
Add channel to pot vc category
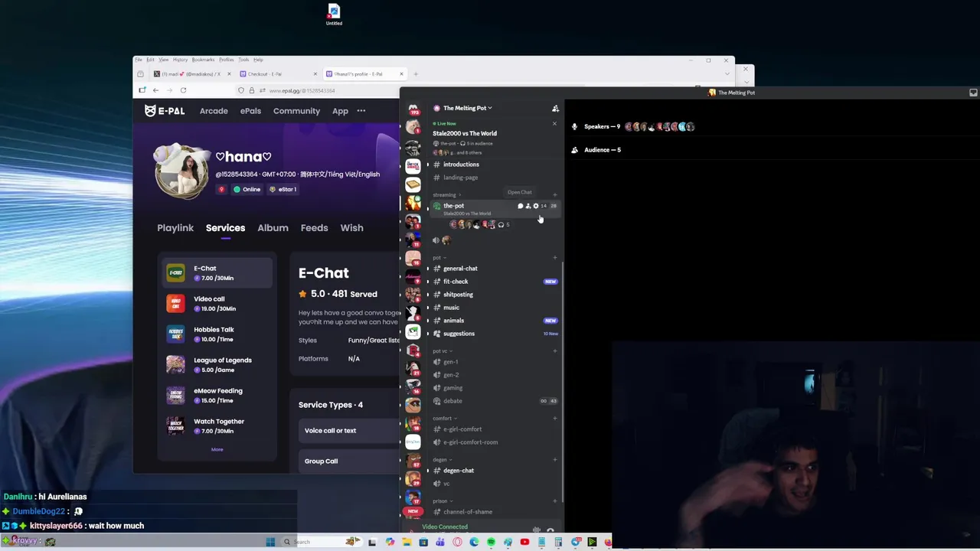click(x=555, y=350)
